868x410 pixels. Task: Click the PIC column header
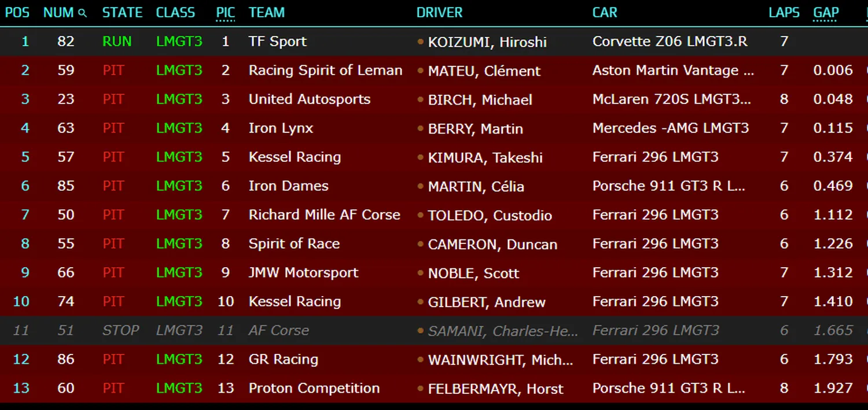(x=225, y=13)
